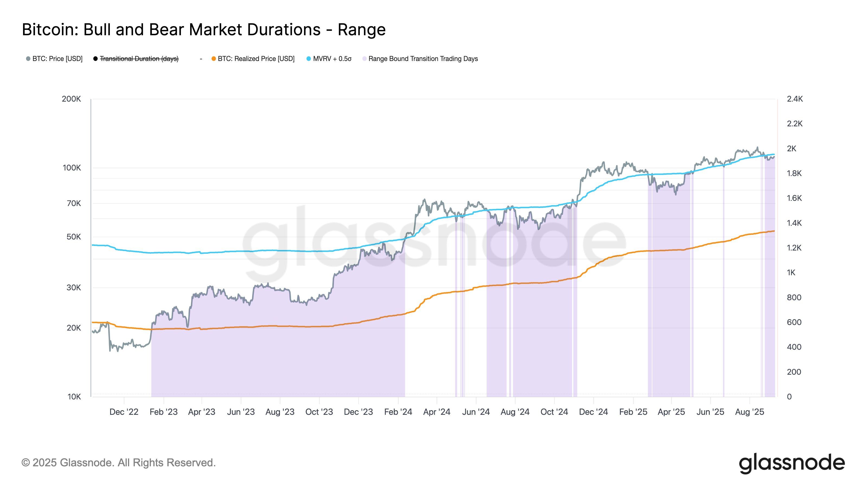Click the gray BTC Price legend dot
The height and width of the screenshot is (488, 868).
[x=28, y=59]
